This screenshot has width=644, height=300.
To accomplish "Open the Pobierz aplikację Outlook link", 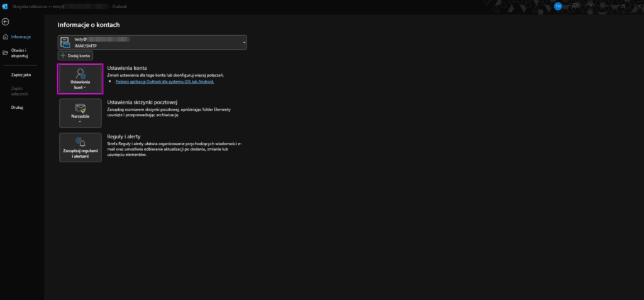I will tap(165, 82).
